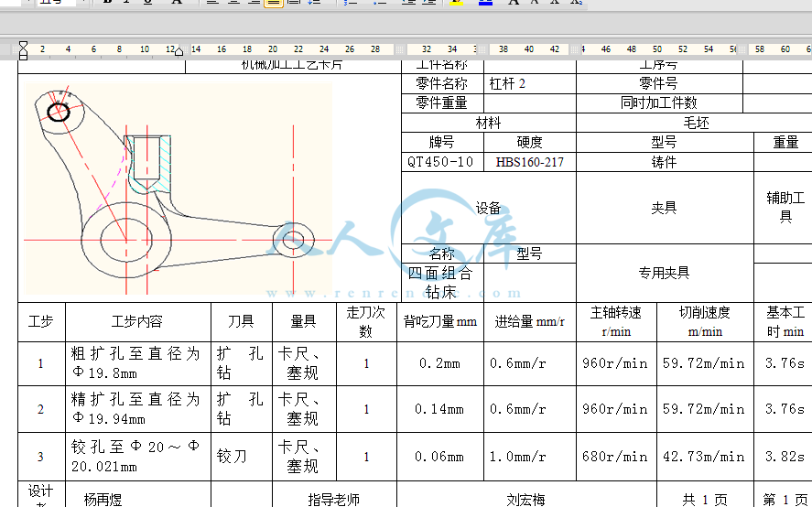Click the '名称' cell under 设备
Screen dimensions: 812x507
click(442, 253)
